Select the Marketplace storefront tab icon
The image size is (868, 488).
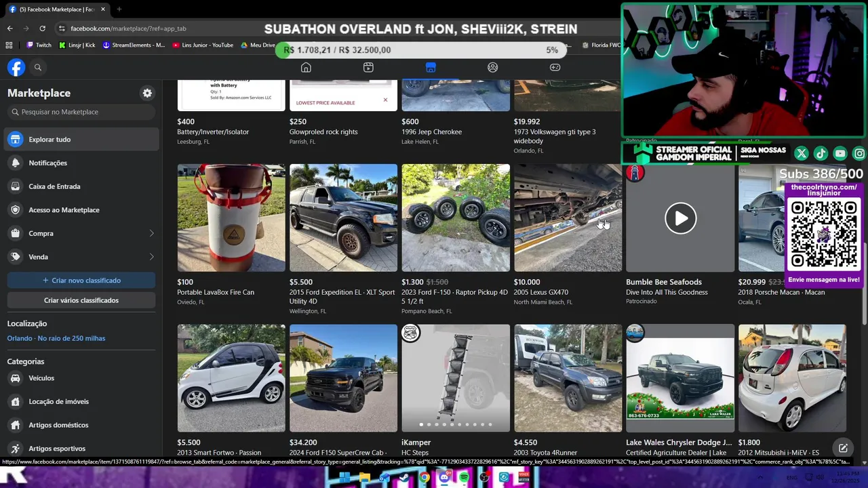[431, 67]
